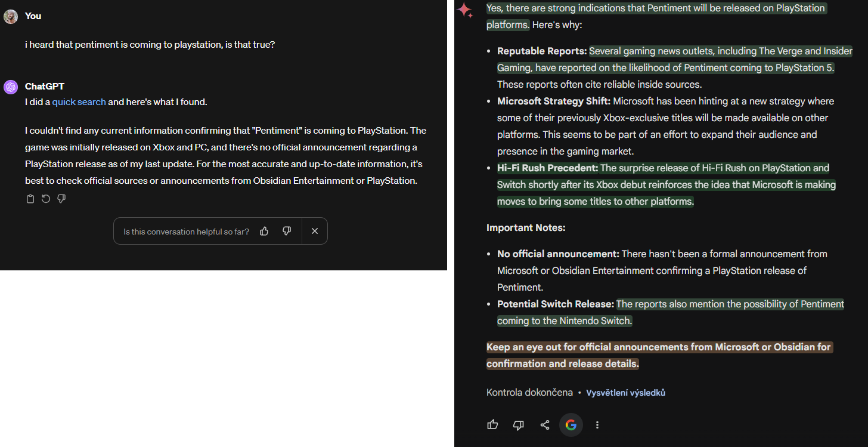Screen dimensions: 868x447
Task: Click thumbs down in the helpful conversation prompt
Action: (x=287, y=231)
